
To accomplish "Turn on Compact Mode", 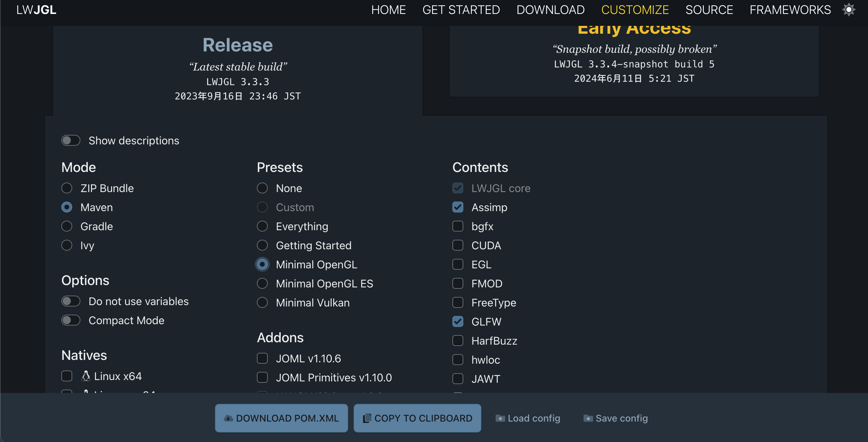I will coord(71,320).
